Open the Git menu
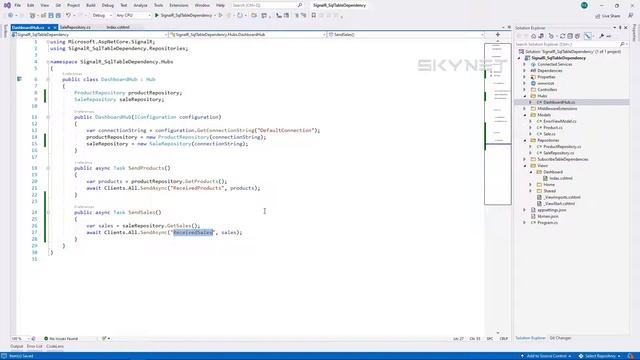Screen dimensions: 640x360 [58, 5]
